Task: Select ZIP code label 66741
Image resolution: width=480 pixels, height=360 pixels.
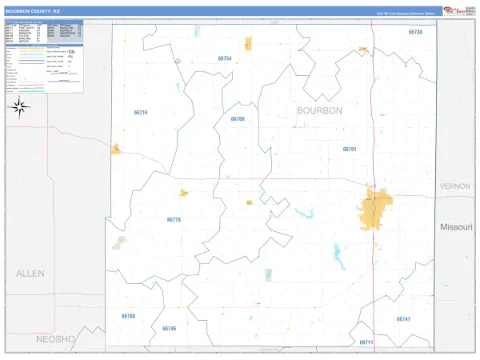Action: 403,319
